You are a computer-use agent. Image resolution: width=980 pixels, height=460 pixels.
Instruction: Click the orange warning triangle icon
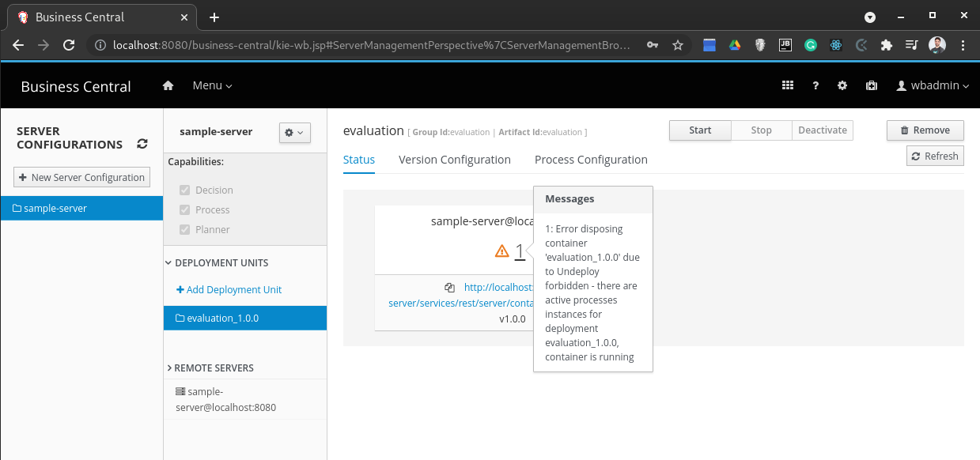click(x=501, y=251)
